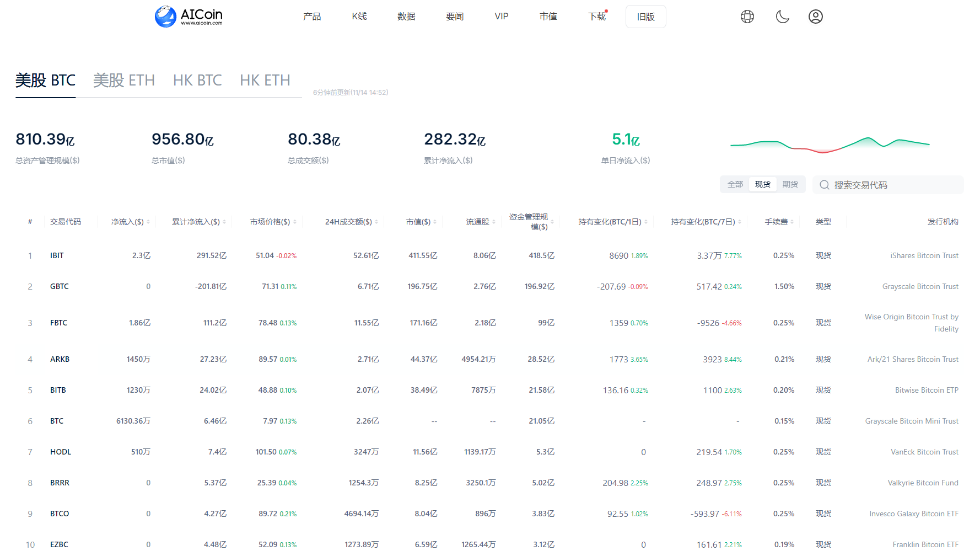
Task: Click issuer Franklin Bitcoin ETF
Action: click(925, 544)
